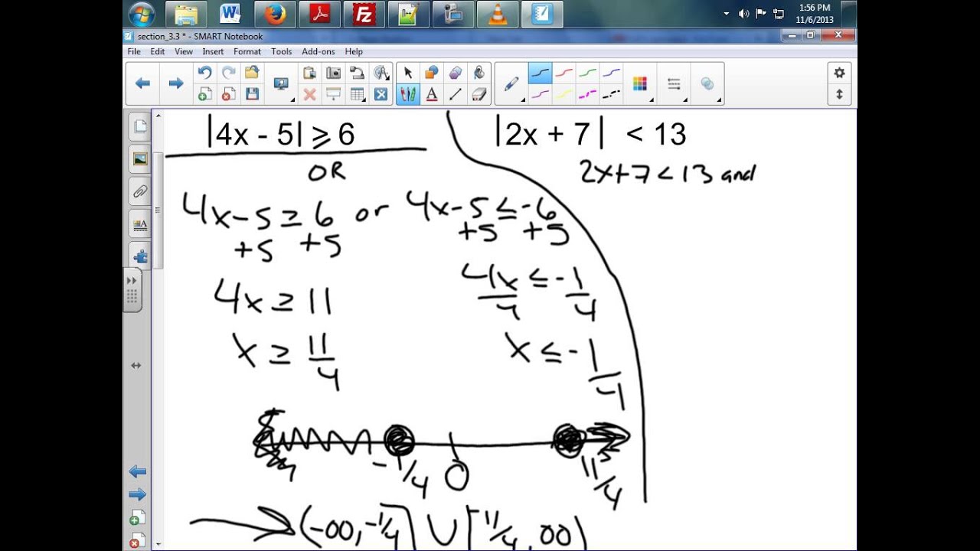Select the regular polygons tool
Screen dimensions: 980x551
(x=456, y=73)
